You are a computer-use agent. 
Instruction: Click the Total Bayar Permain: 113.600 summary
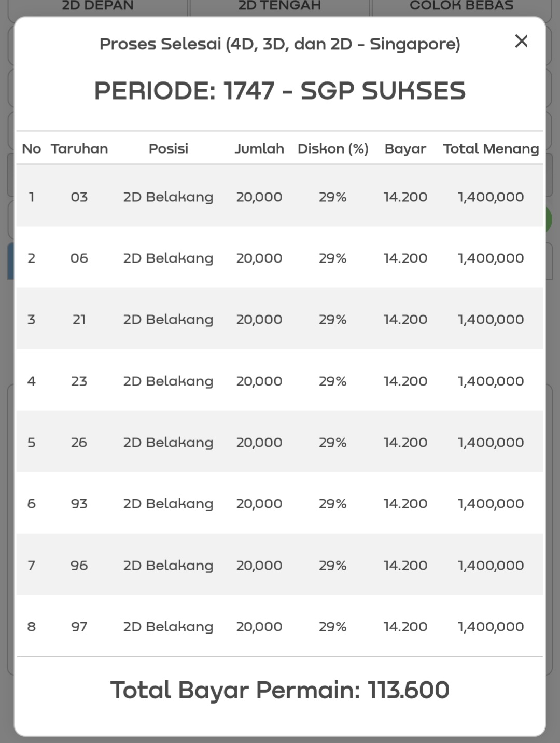[x=280, y=690]
